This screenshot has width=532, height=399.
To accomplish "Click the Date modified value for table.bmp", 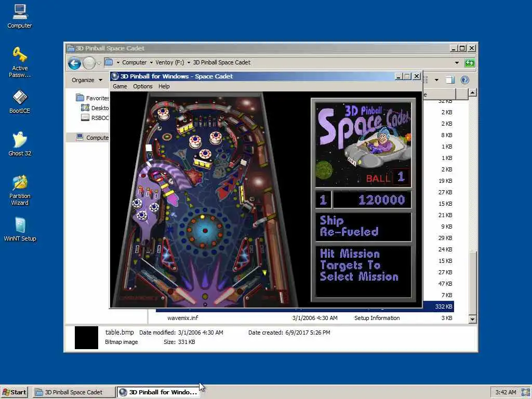I will coord(201,332).
